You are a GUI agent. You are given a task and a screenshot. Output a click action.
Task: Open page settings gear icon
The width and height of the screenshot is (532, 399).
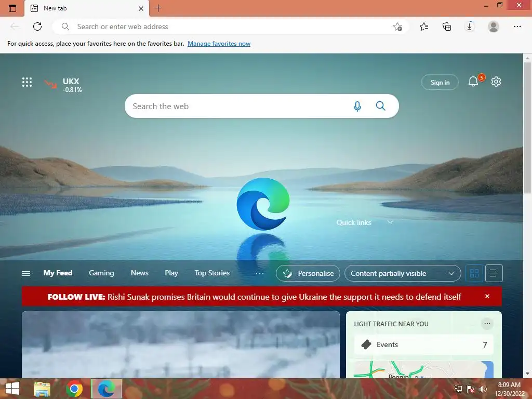click(x=496, y=82)
